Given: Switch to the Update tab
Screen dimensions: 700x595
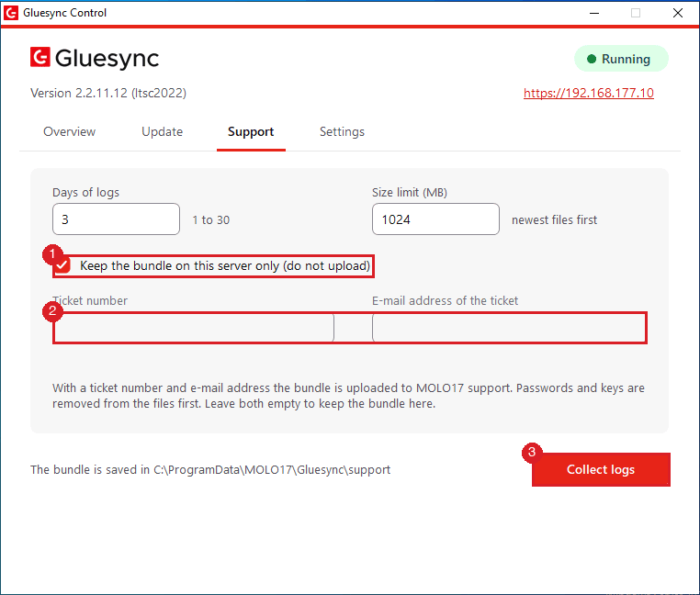Looking at the screenshot, I should point(162,131).
